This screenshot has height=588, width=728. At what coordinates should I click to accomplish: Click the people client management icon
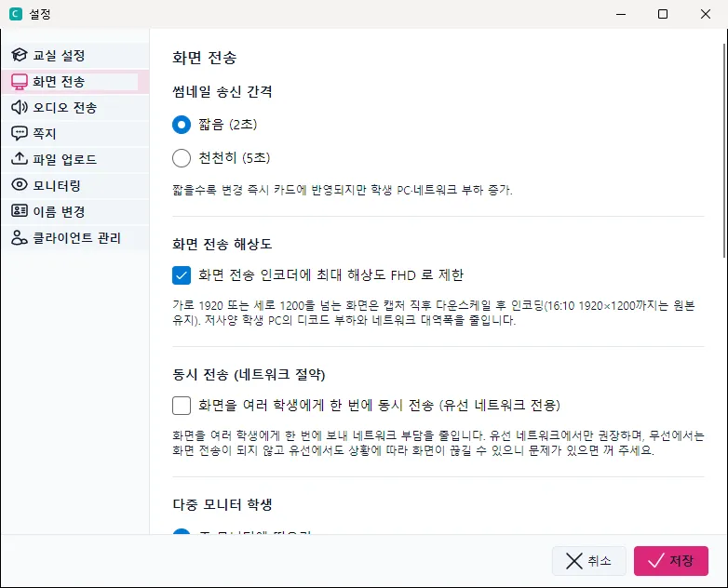19,237
